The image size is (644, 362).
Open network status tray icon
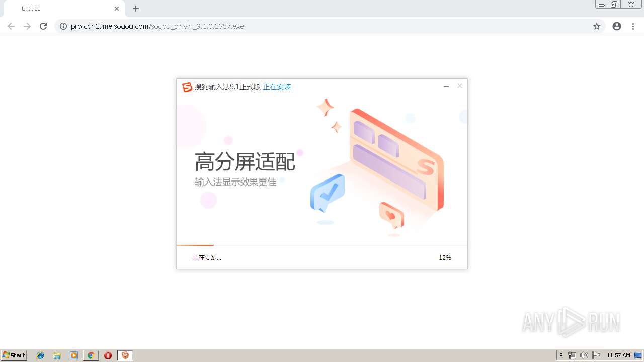pyautogui.click(x=572, y=355)
